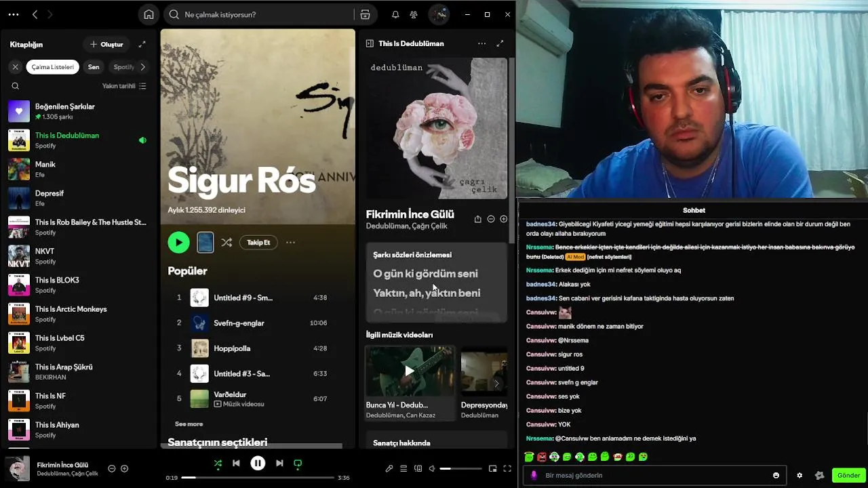Pause the current song

(x=258, y=464)
